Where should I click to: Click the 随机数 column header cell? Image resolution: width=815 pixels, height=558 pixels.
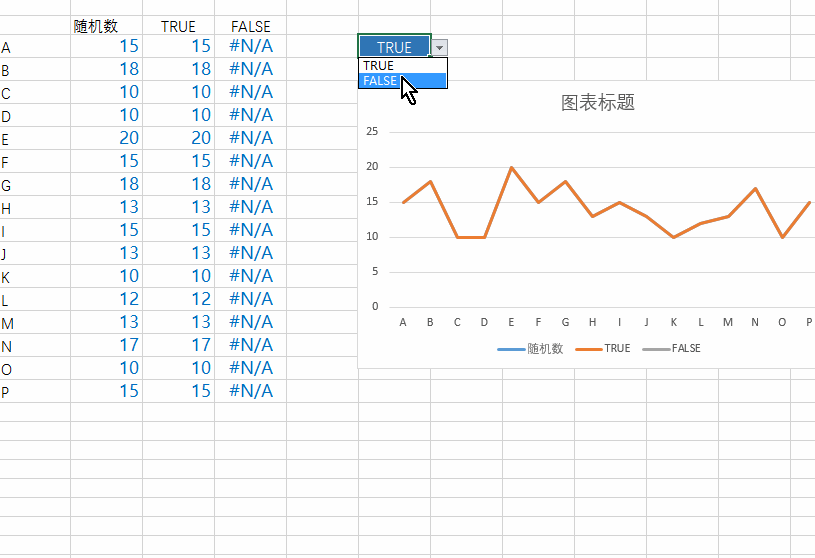tap(107, 26)
